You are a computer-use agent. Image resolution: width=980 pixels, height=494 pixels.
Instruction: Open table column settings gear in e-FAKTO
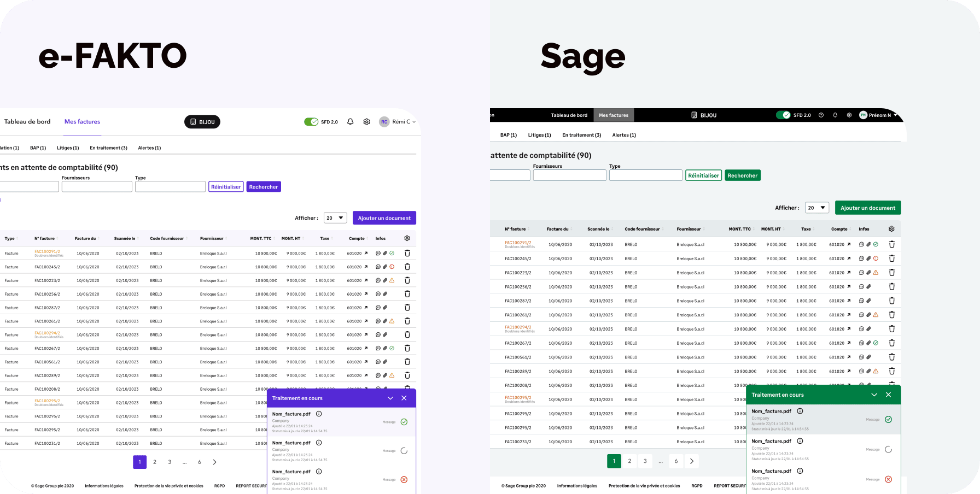407,238
